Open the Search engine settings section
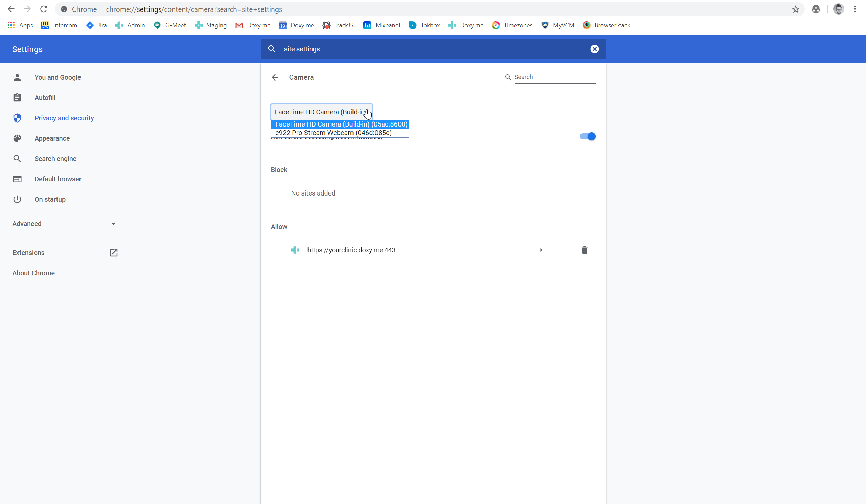This screenshot has height=504, width=866. click(x=55, y=159)
